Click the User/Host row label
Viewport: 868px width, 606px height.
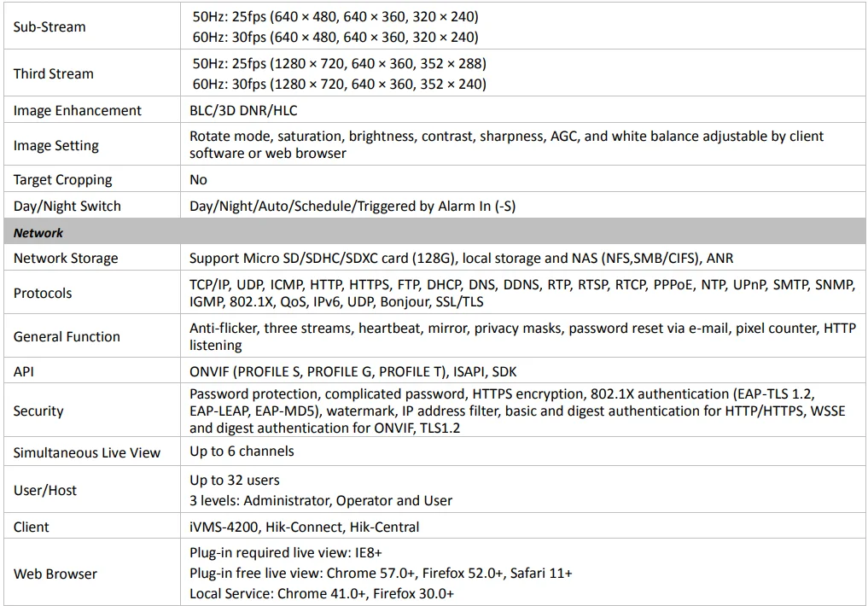pyautogui.click(x=45, y=490)
